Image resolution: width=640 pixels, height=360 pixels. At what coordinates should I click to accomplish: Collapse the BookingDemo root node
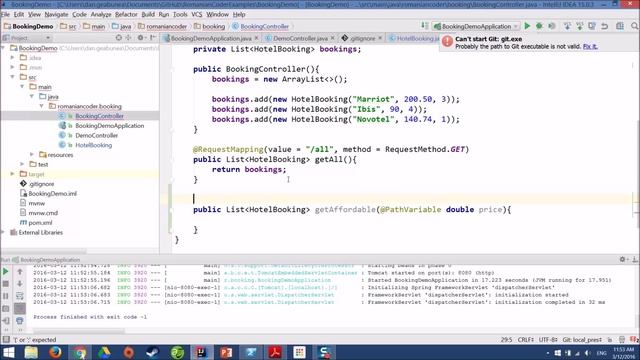coord(3,48)
